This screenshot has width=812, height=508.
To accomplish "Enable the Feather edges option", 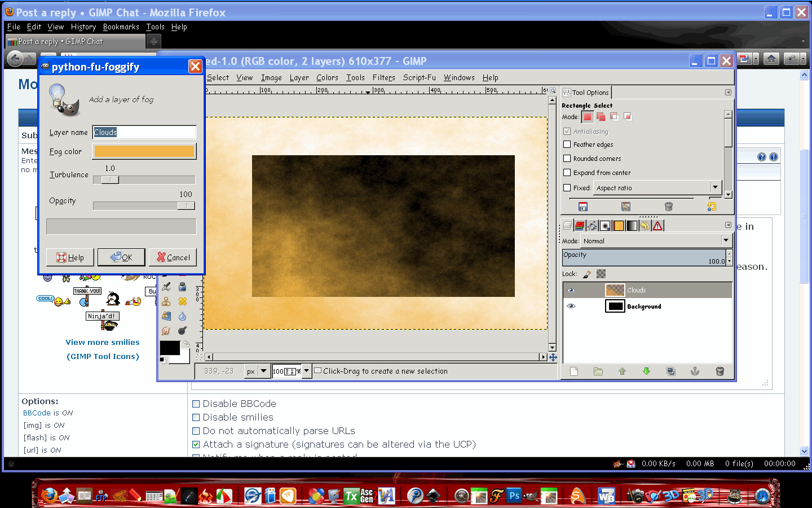I will pyautogui.click(x=567, y=144).
